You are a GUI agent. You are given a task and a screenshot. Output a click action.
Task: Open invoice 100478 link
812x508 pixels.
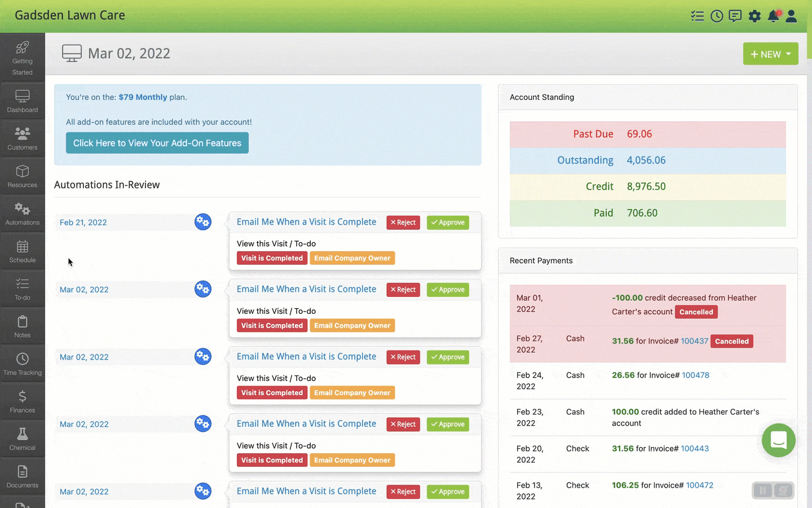click(x=696, y=375)
